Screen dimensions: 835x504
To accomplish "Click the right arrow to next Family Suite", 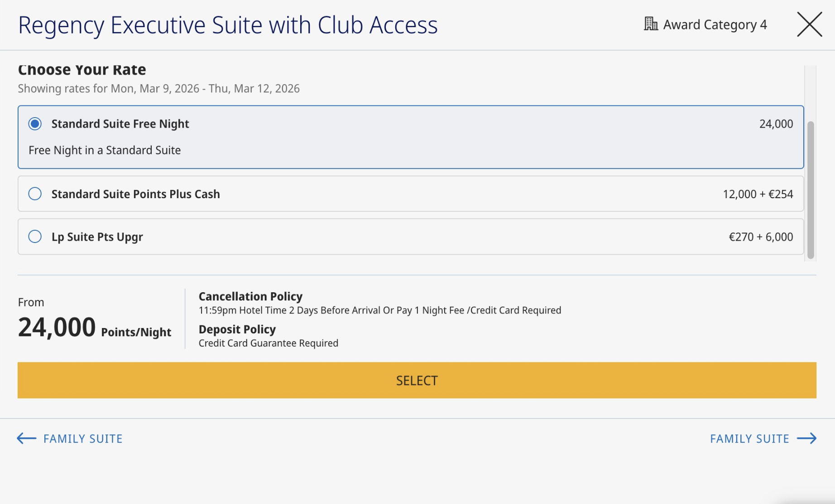I will coord(806,438).
